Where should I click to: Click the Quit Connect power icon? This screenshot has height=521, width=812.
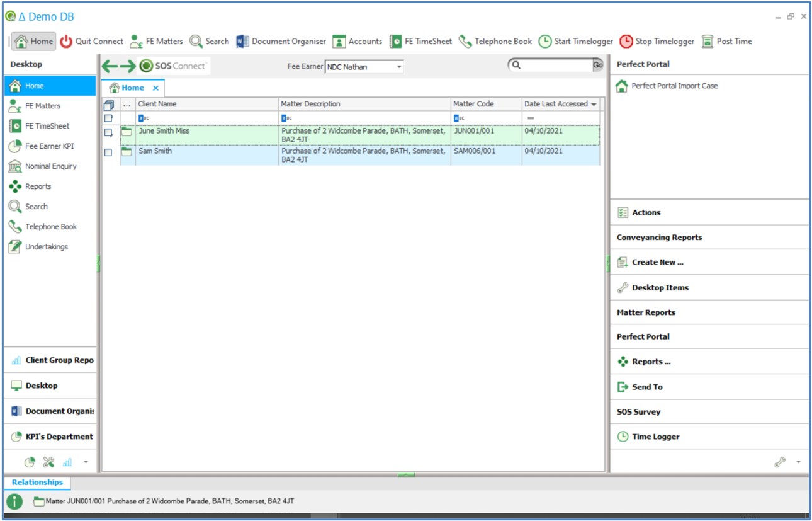pyautogui.click(x=67, y=42)
